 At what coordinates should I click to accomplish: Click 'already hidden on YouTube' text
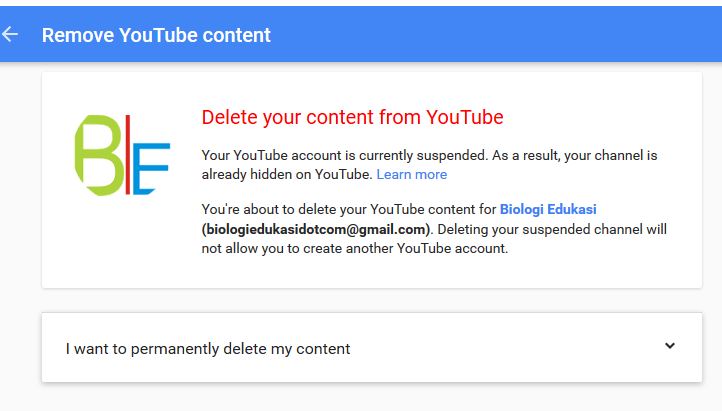point(286,174)
